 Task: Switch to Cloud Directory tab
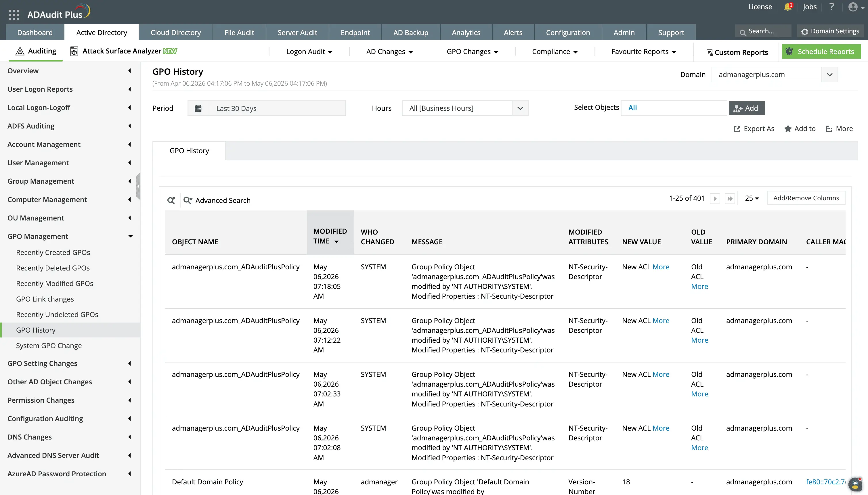coord(176,32)
